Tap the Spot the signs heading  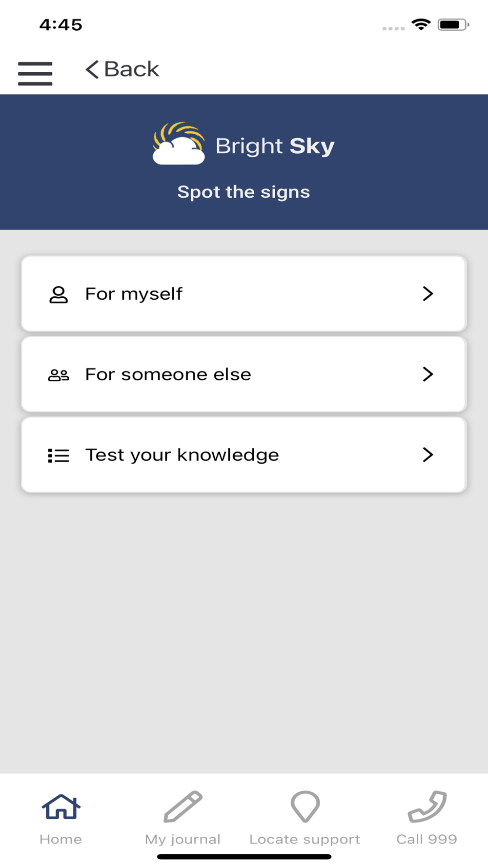tap(244, 192)
